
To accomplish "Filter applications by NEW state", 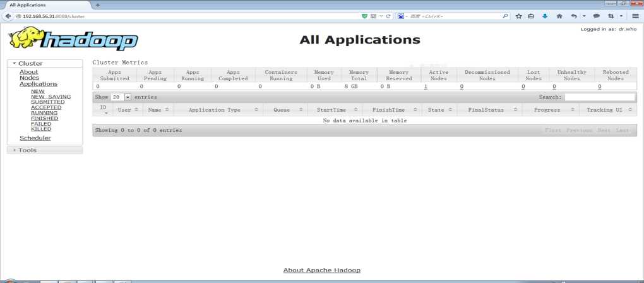I will [38, 91].
